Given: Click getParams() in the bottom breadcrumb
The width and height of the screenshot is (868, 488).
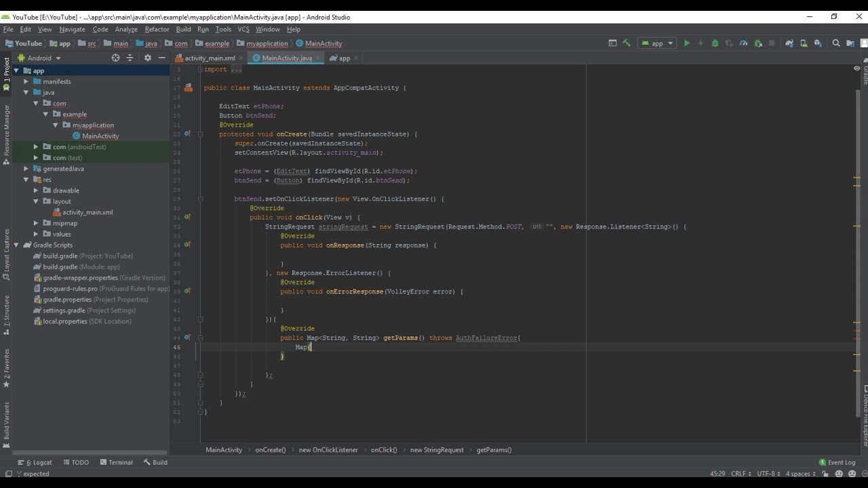Looking at the screenshot, I should coord(494,449).
